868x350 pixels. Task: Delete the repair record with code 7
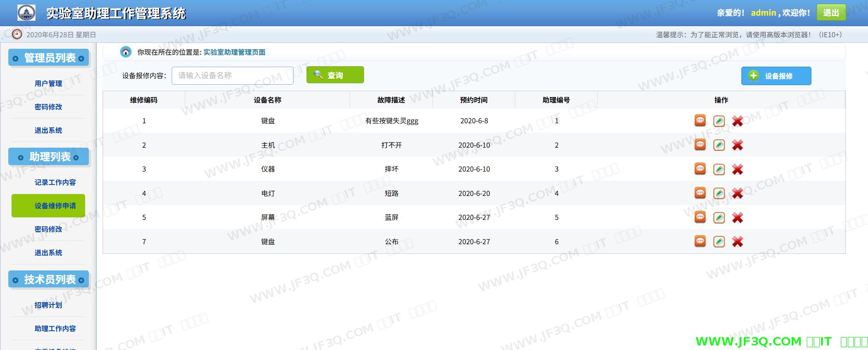[738, 242]
